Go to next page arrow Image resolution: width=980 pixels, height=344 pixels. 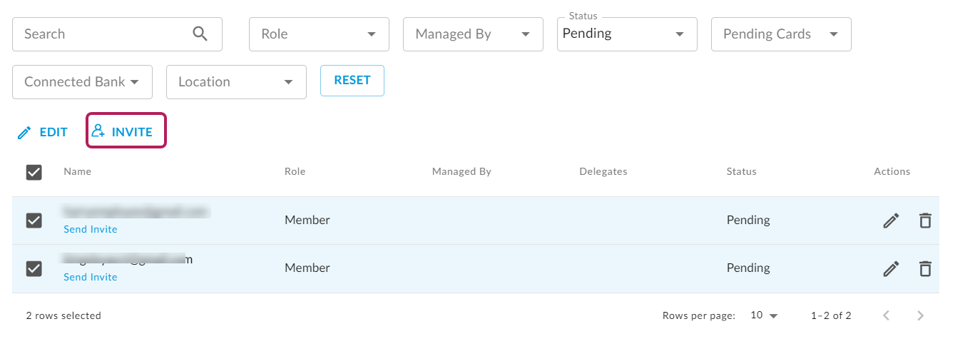(921, 315)
